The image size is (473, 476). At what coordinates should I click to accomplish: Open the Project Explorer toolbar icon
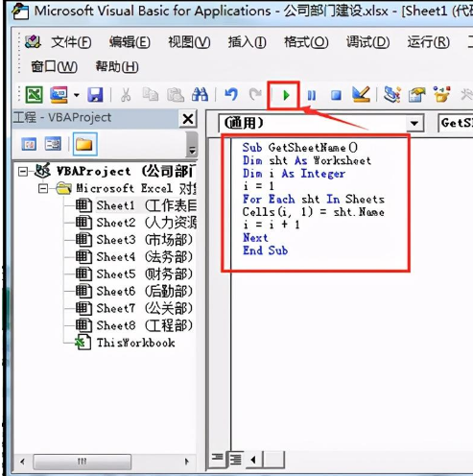[x=391, y=95]
